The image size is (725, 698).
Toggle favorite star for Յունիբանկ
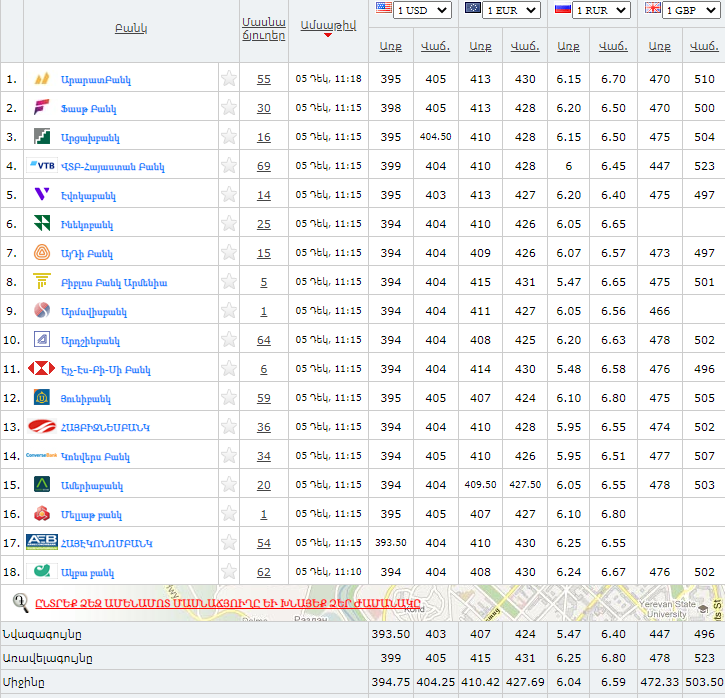[x=229, y=397]
